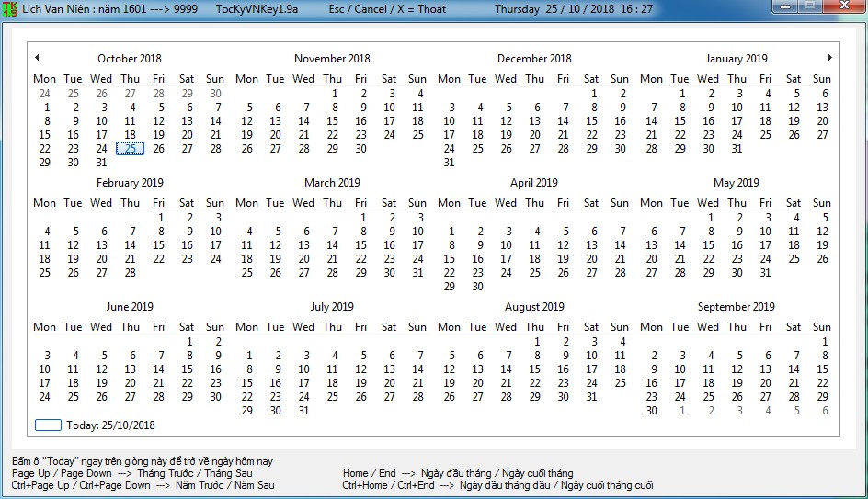Select 1 in September 2019
The height and width of the screenshot is (499, 868).
(825, 341)
